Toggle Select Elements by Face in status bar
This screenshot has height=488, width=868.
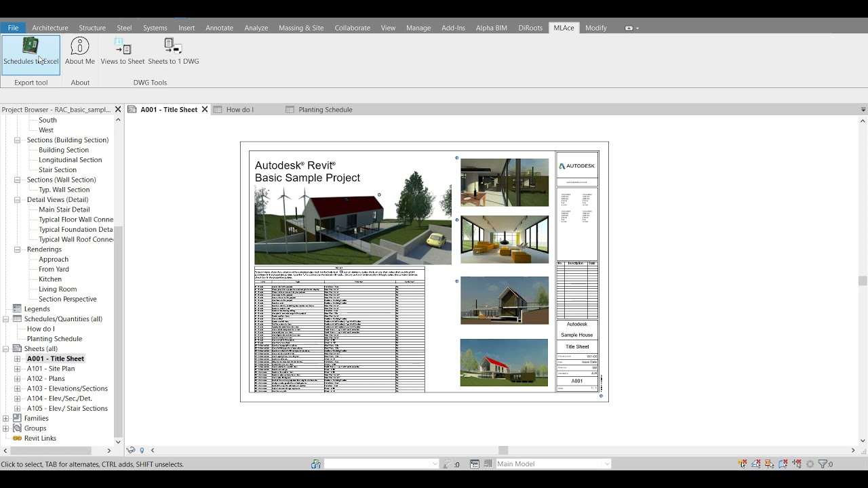click(x=783, y=464)
